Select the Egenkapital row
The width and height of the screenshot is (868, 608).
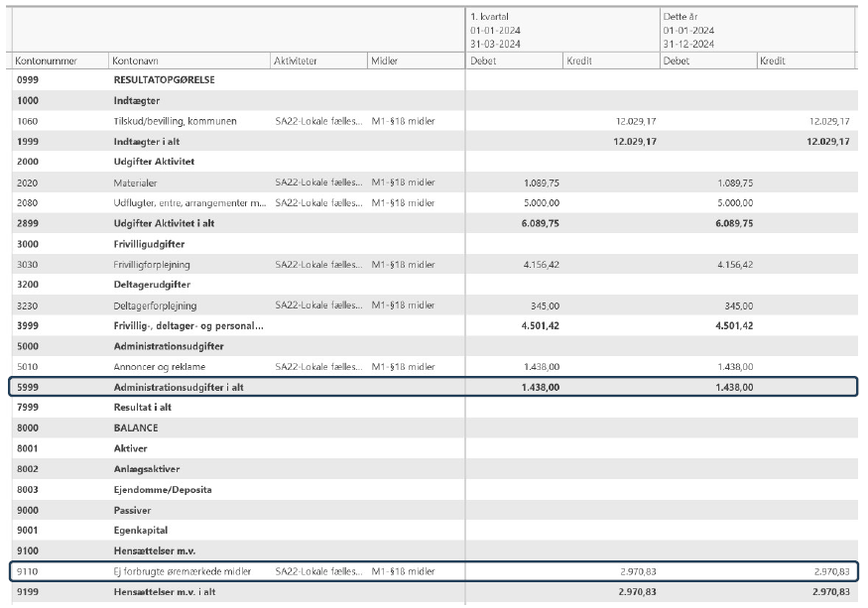pos(434,531)
